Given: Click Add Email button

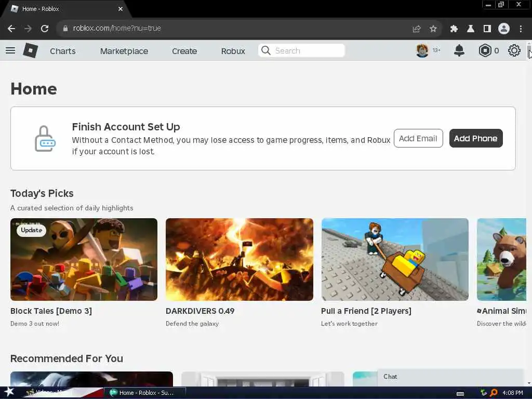Looking at the screenshot, I should click(418, 138).
